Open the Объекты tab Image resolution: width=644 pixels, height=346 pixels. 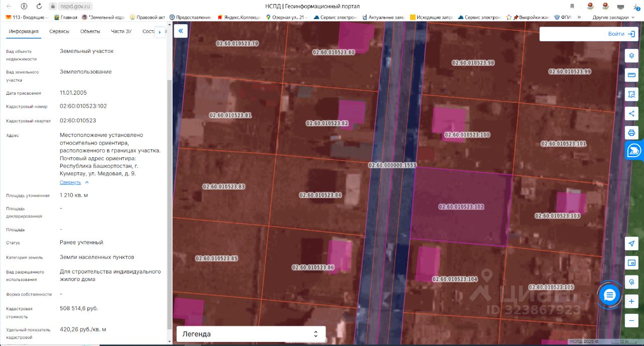tap(90, 31)
